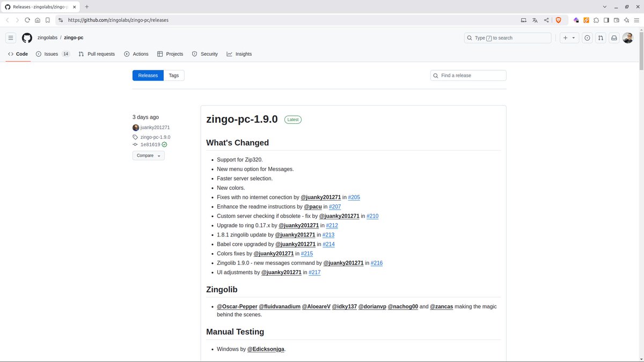Open the zingo-pc-1.9.0 release title
Image resolution: width=644 pixels, height=362 pixels.
click(242, 119)
